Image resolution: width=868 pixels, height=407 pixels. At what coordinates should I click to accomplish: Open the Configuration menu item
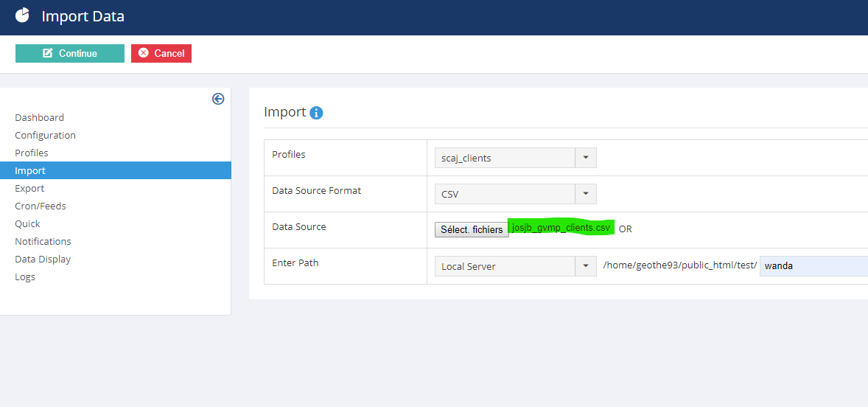(x=46, y=135)
